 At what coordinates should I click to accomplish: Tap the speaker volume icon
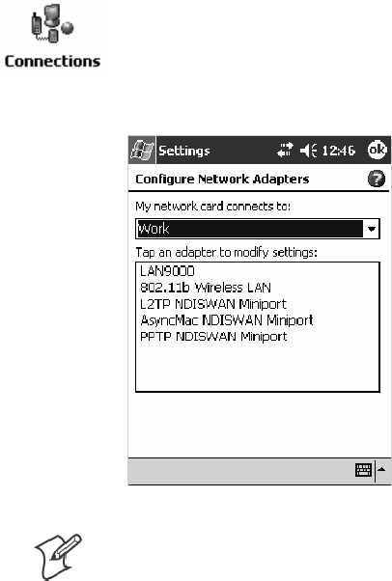click(x=308, y=151)
